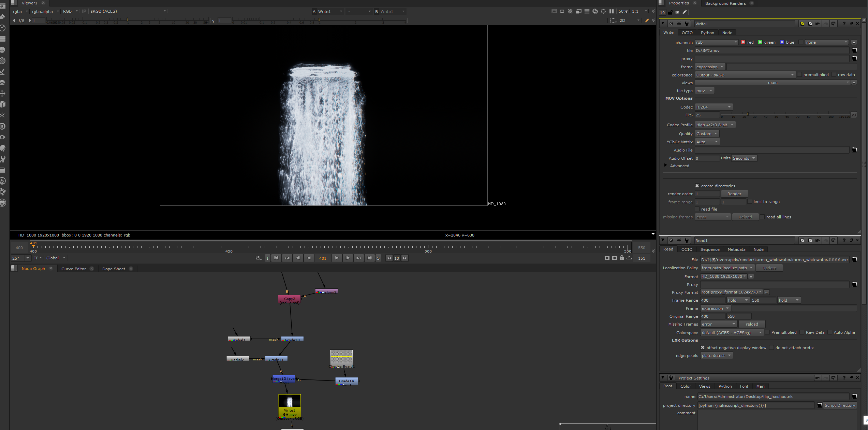Screen dimensions: 868x430
Task: Enable the premultiplied checkbox in Write1
Action: (800, 74)
